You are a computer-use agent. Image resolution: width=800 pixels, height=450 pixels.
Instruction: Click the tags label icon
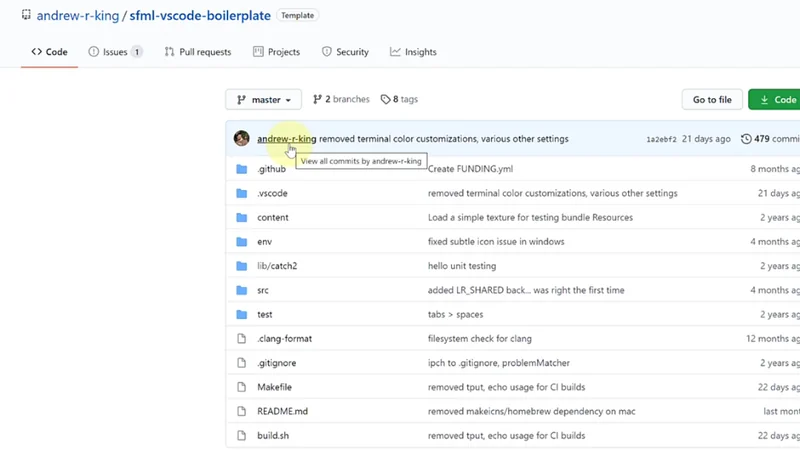click(386, 100)
